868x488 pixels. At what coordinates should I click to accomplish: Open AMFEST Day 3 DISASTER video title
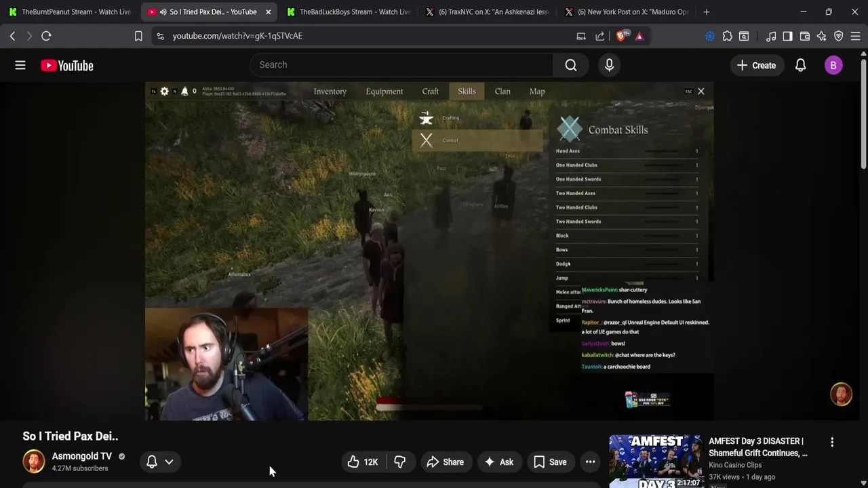point(758,447)
